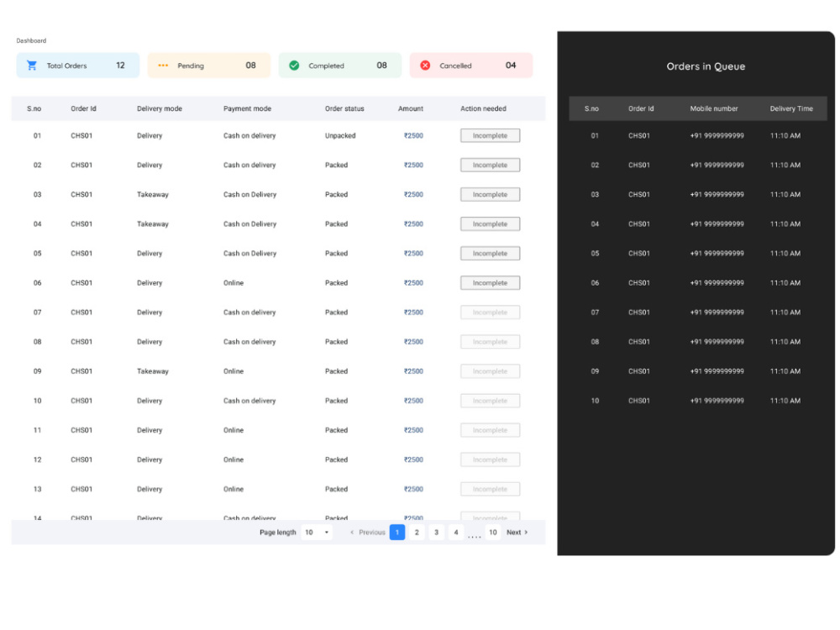Jump to page 10 in pagination
Screen dimensions: 840x630
(x=492, y=532)
